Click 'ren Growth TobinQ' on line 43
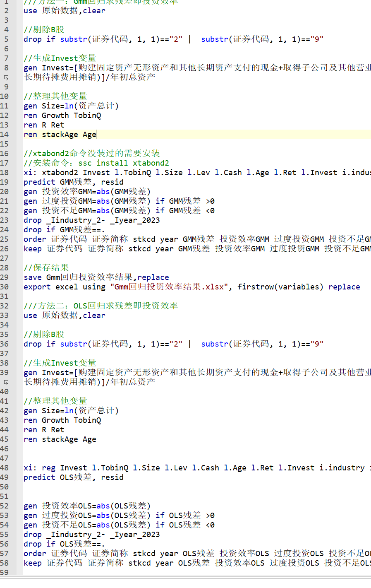This screenshot has width=371, height=588. click(62, 420)
